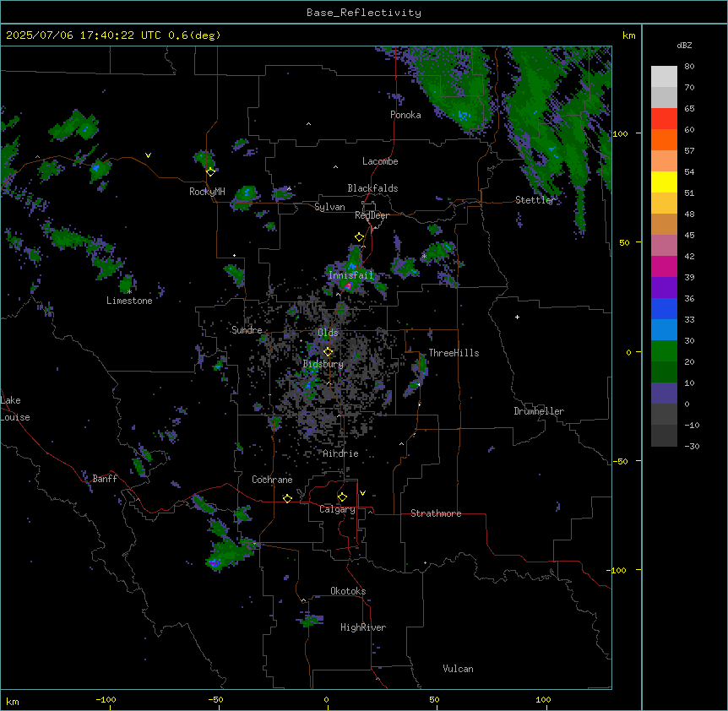The height and width of the screenshot is (711, 728).
Task: Click the Strathmore city label
Action: pyautogui.click(x=436, y=513)
